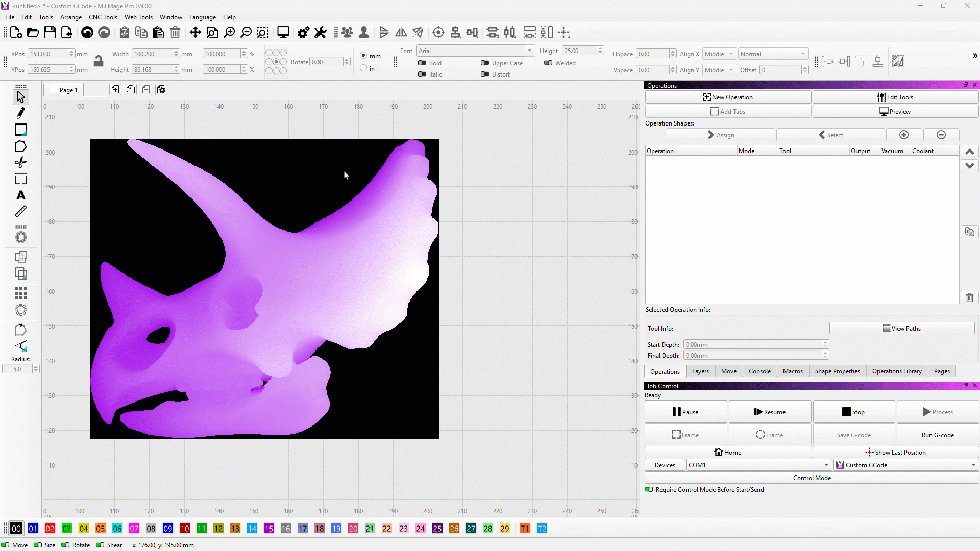Move operation up with arrow
The image size is (980, 551).
click(970, 152)
